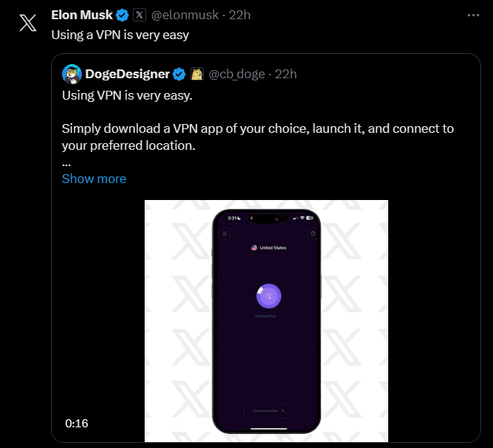493x448 pixels.
Task: Open the Elon Musk profile name link
Action: click(x=81, y=15)
